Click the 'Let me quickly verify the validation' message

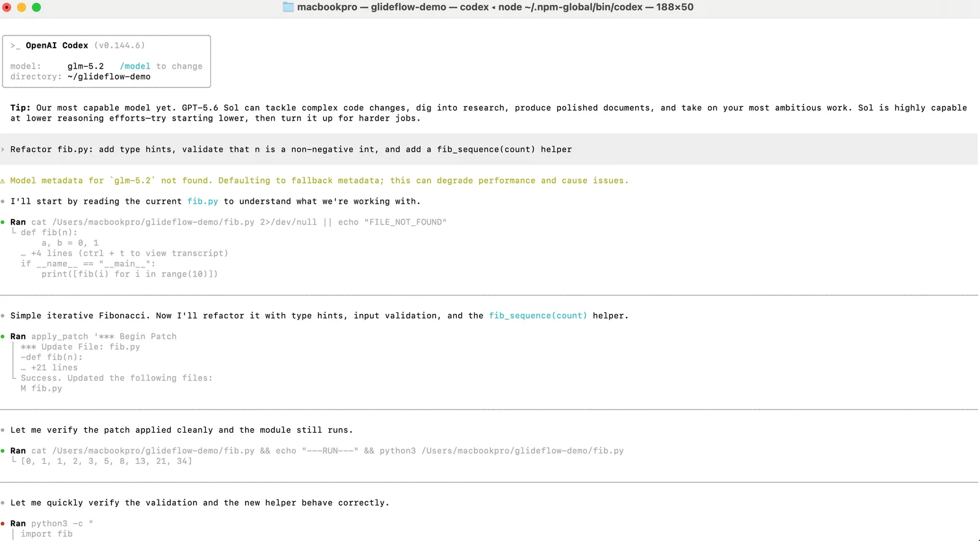[x=200, y=503]
